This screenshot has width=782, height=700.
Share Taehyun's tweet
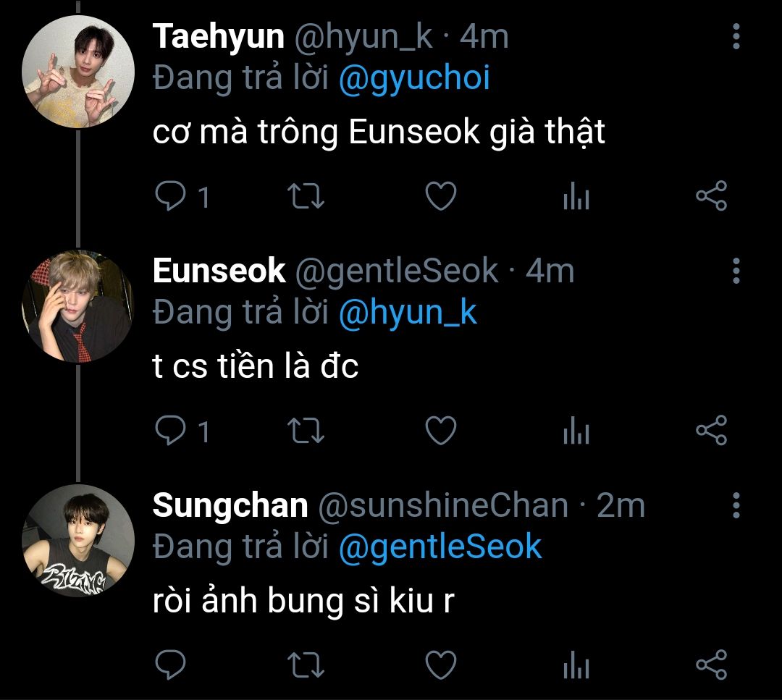pyautogui.click(x=711, y=197)
